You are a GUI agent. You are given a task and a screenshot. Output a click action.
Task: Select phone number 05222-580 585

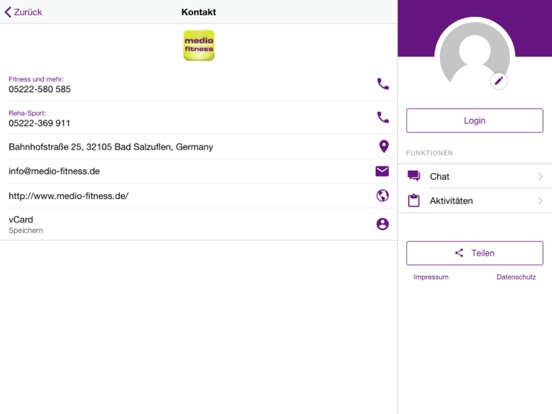click(39, 89)
